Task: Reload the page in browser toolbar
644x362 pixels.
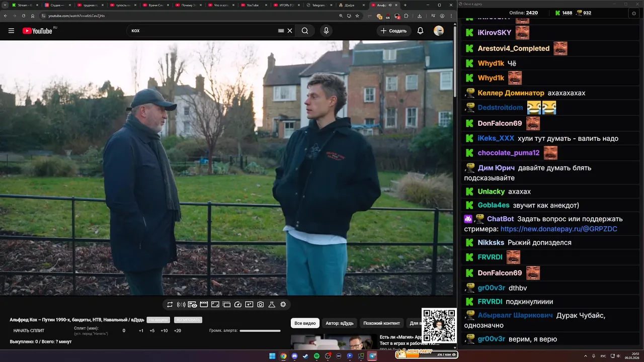Action: pos(23,16)
